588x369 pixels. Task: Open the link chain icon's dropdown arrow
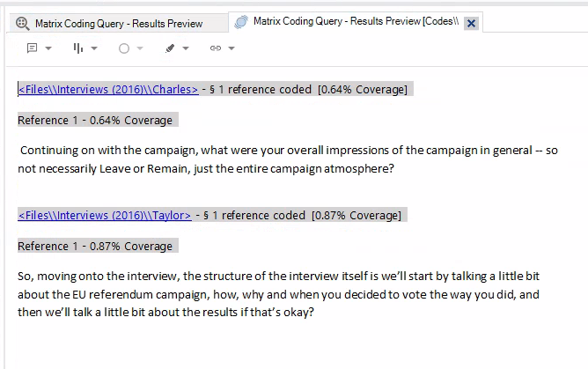pos(231,48)
